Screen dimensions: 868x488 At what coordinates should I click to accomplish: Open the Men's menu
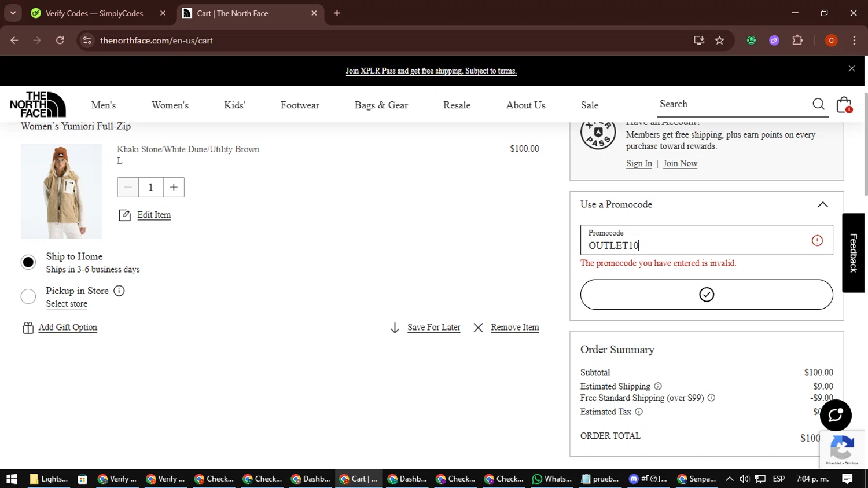click(x=104, y=105)
